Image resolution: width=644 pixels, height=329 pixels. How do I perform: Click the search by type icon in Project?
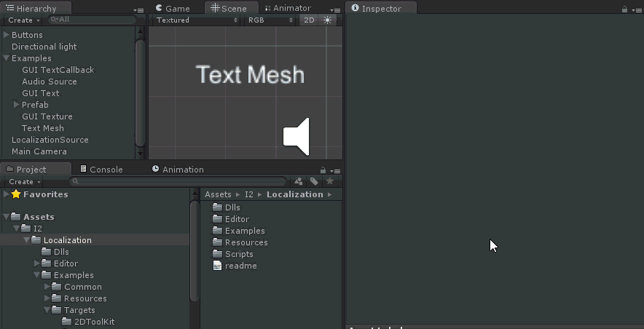click(x=298, y=181)
